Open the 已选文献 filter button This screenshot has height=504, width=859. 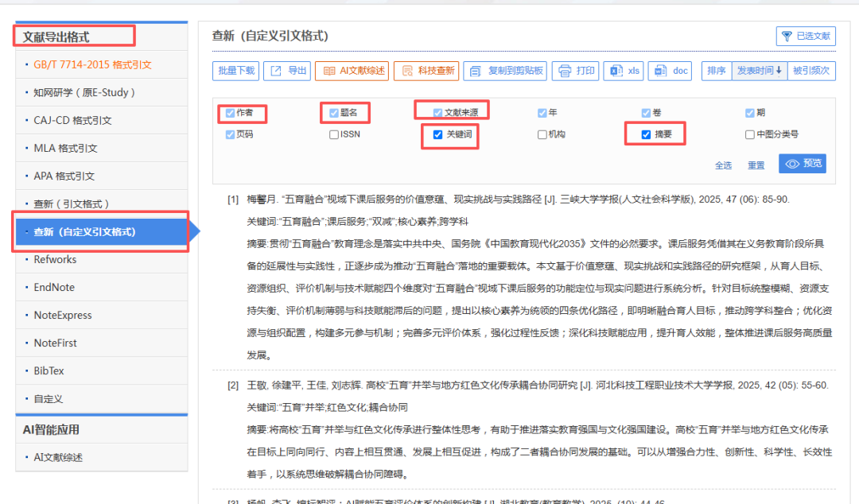coord(805,36)
